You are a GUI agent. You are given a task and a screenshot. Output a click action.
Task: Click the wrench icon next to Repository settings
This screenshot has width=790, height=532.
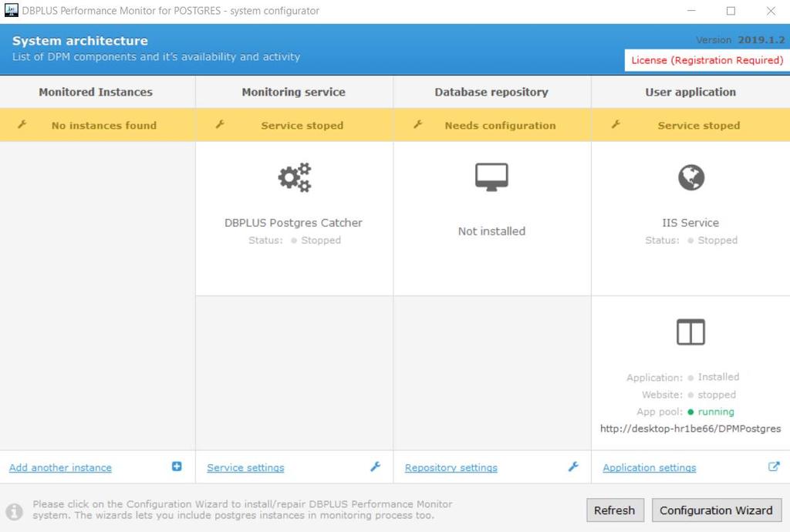(x=573, y=466)
